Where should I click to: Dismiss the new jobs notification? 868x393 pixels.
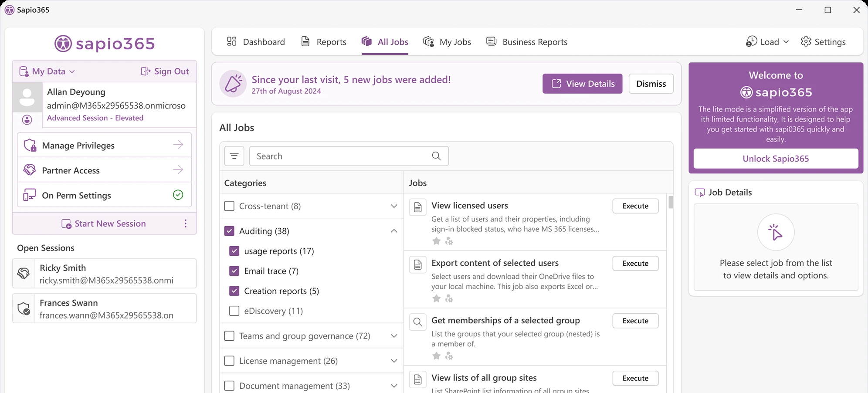pos(650,84)
